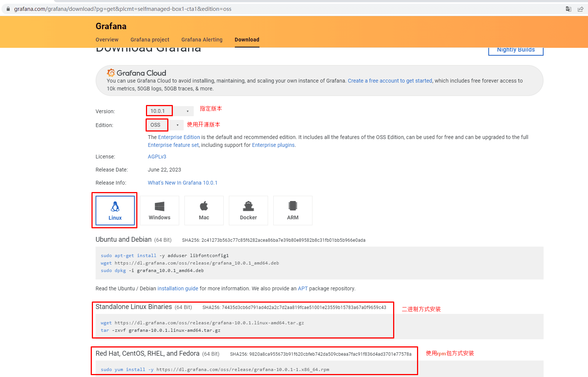Open the Version 10.0.1 dropdown
The width and height of the screenshot is (588, 377).
171,111
